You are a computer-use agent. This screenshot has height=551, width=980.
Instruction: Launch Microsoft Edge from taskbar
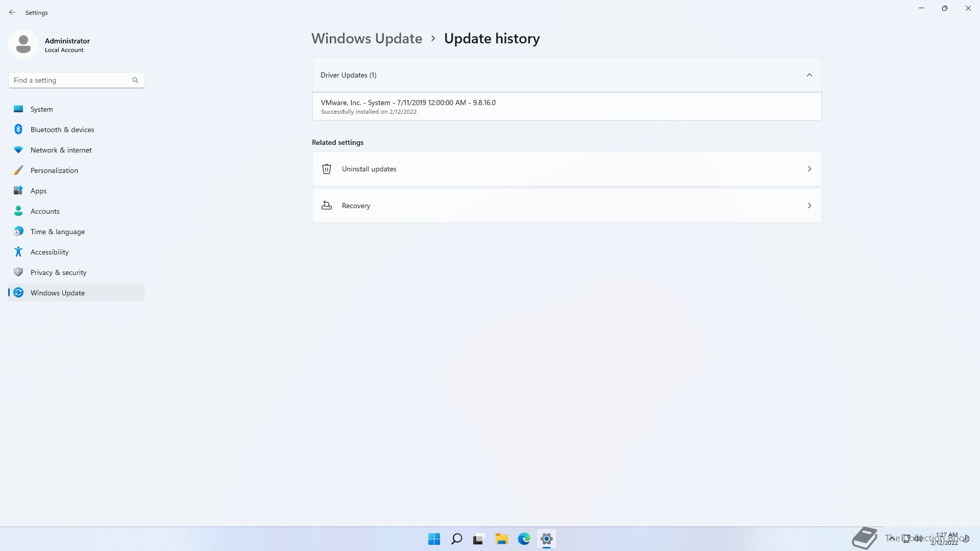coord(524,539)
